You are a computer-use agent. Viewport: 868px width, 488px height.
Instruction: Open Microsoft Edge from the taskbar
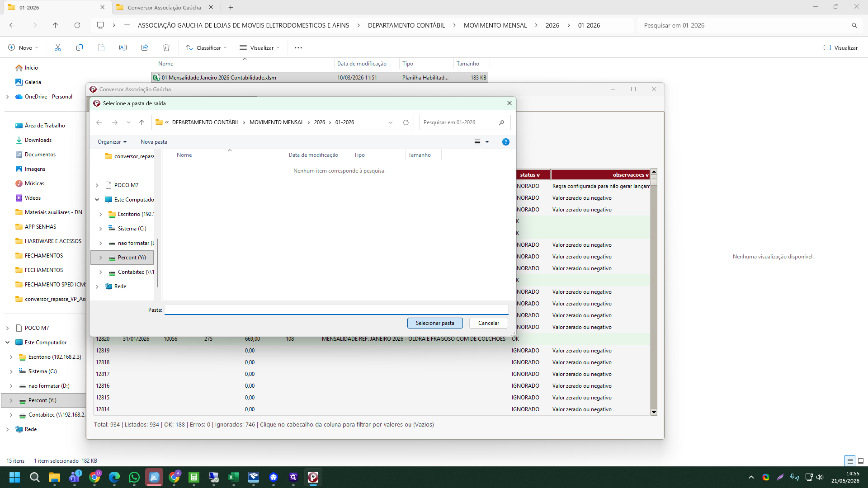(114, 477)
